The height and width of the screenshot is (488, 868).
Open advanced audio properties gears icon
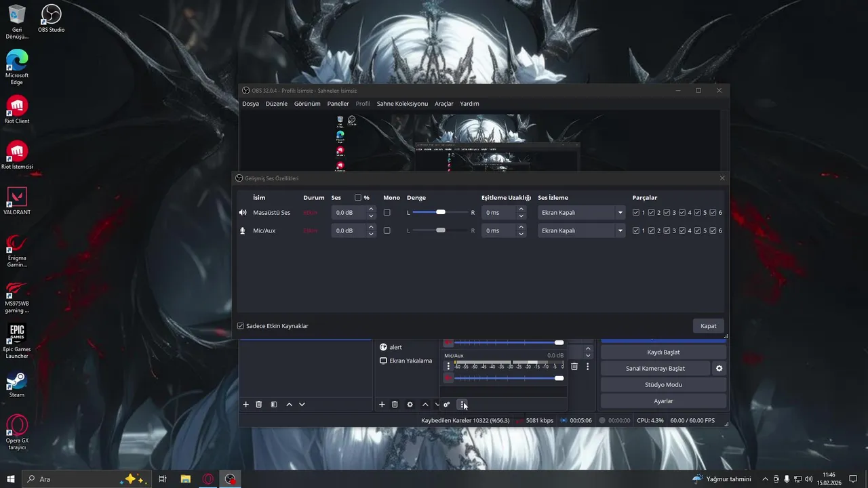coord(447,405)
